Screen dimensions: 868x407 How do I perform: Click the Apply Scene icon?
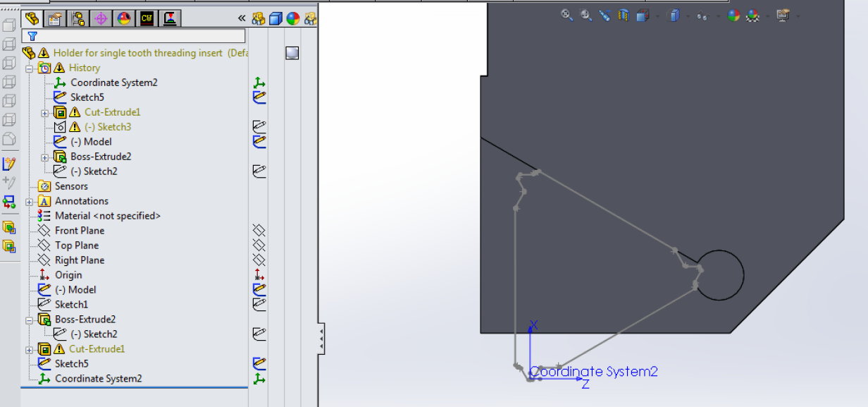click(752, 15)
